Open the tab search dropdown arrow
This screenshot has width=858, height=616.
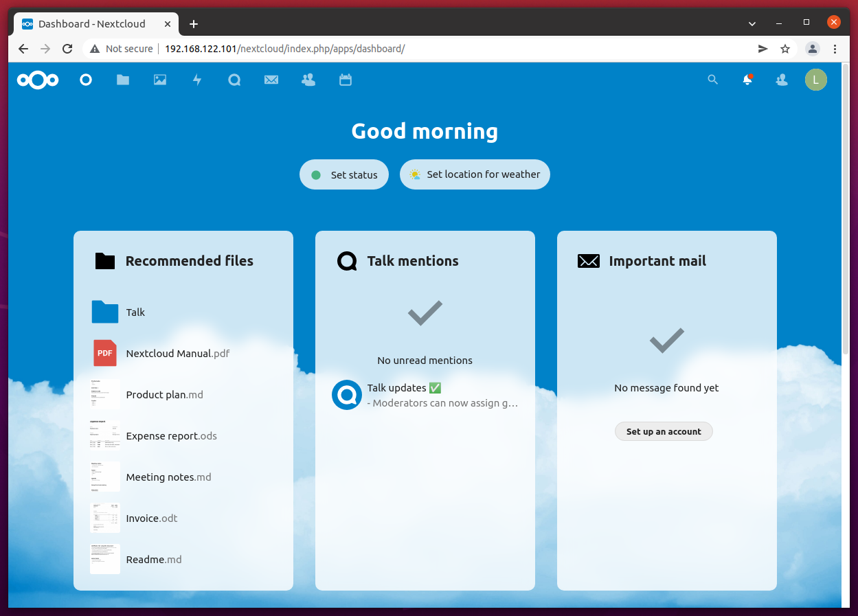[752, 23]
